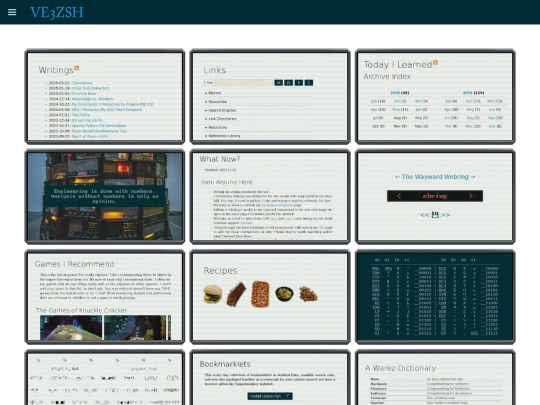Image resolution: width=540 pixels, height=405 pixels.
Task: Select the fried bites recipe image
Action: pos(308,294)
